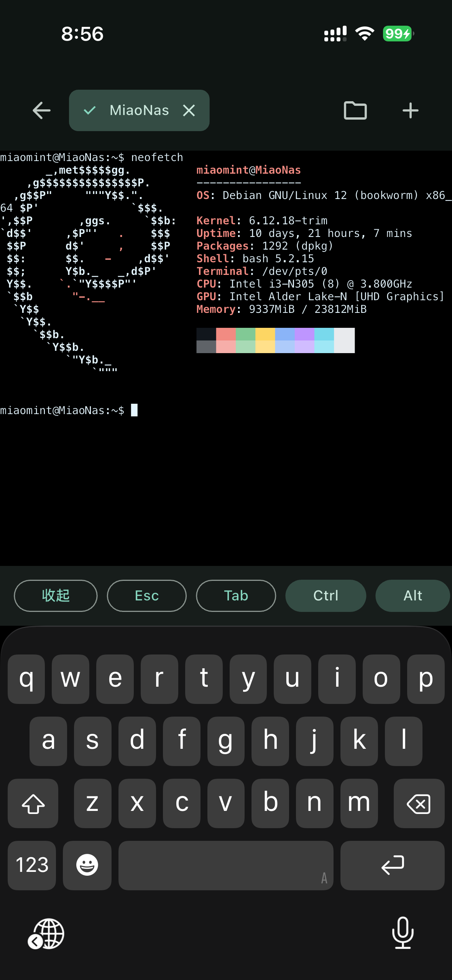Toggle the Alt modifier key
Image resolution: width=452 pixels, height=980 pixels.
[413, 595]
